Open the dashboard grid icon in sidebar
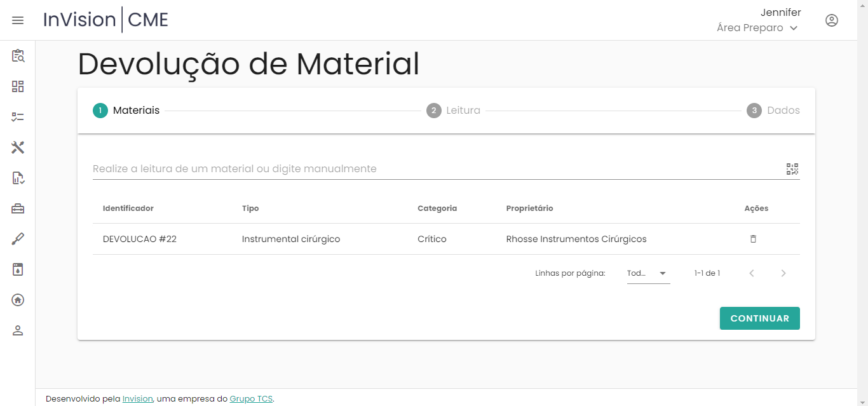868x406 pixels. click(18, 86)
